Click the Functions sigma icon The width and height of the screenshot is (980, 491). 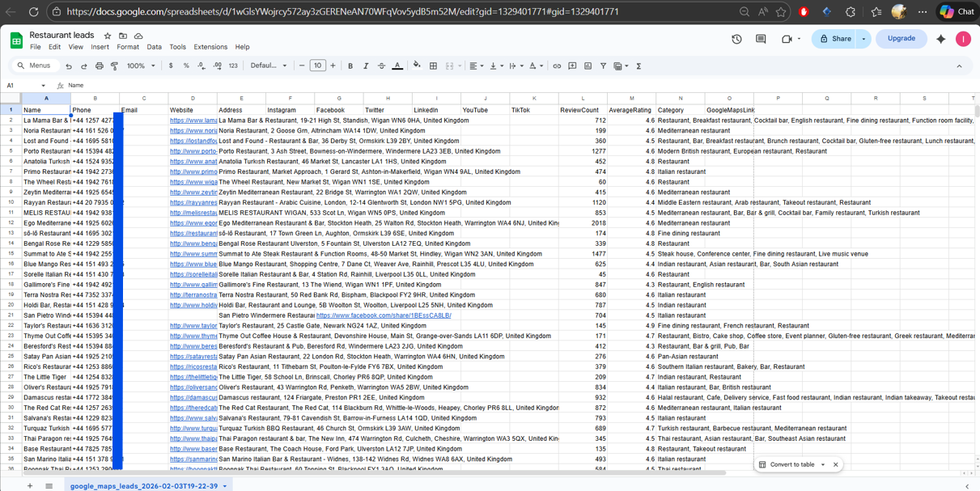[x=638, y=66]
